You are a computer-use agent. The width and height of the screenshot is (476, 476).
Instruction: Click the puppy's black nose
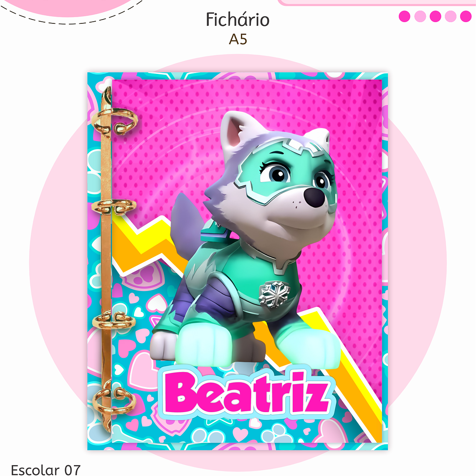tap(315, 197)
